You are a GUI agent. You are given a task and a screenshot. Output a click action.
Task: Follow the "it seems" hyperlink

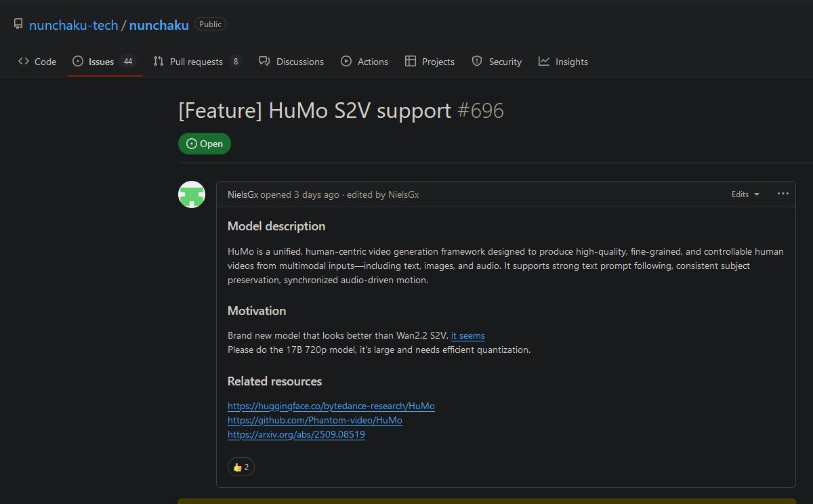pos(468,335)
